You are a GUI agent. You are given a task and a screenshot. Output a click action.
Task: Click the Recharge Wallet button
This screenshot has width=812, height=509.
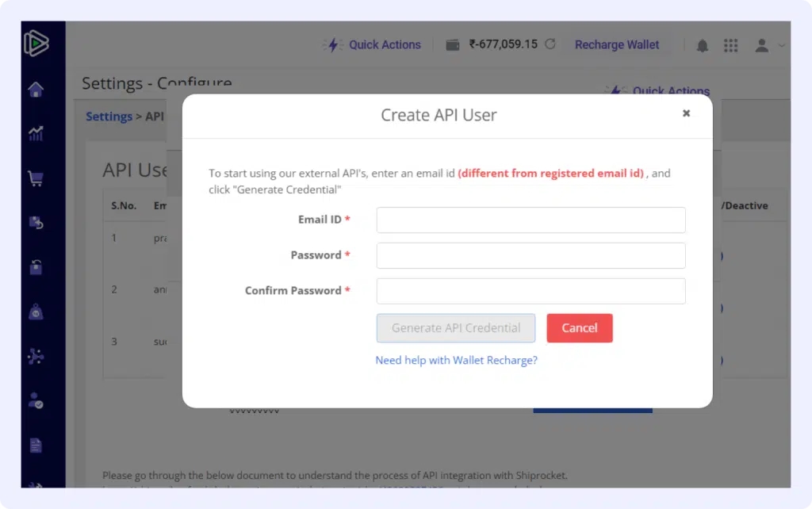pos(617,45)
